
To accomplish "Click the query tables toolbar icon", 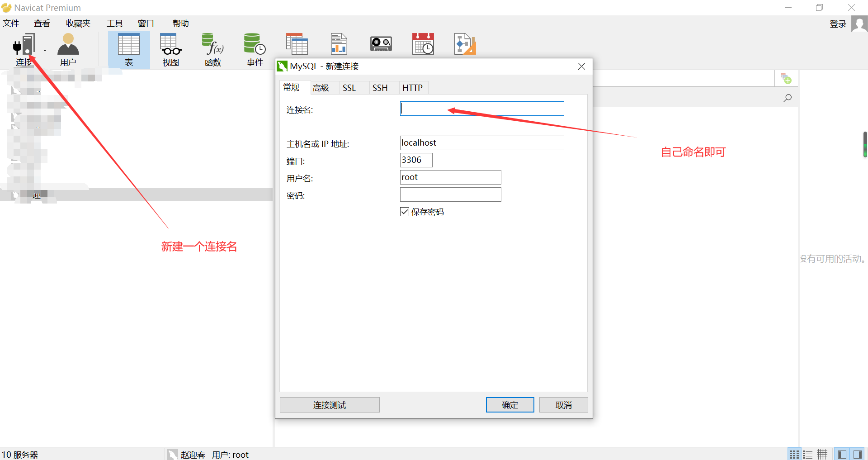I will coord(297,44).
